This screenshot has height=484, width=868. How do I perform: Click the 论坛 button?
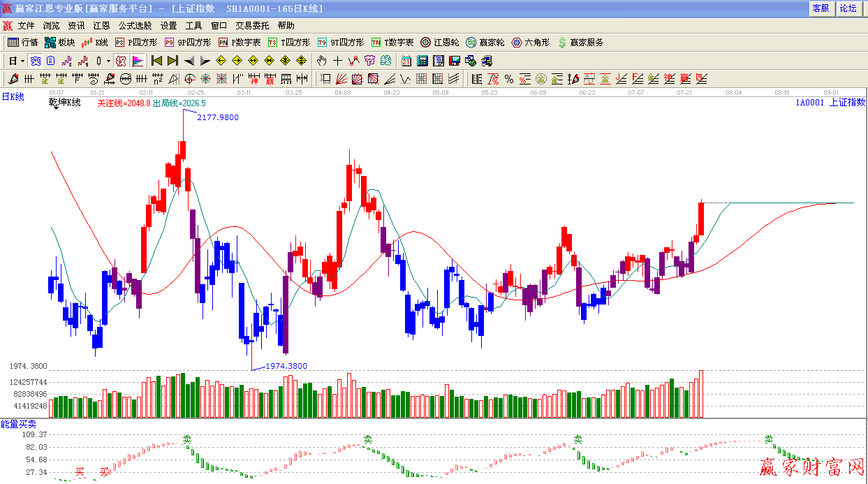pos(848,8)
